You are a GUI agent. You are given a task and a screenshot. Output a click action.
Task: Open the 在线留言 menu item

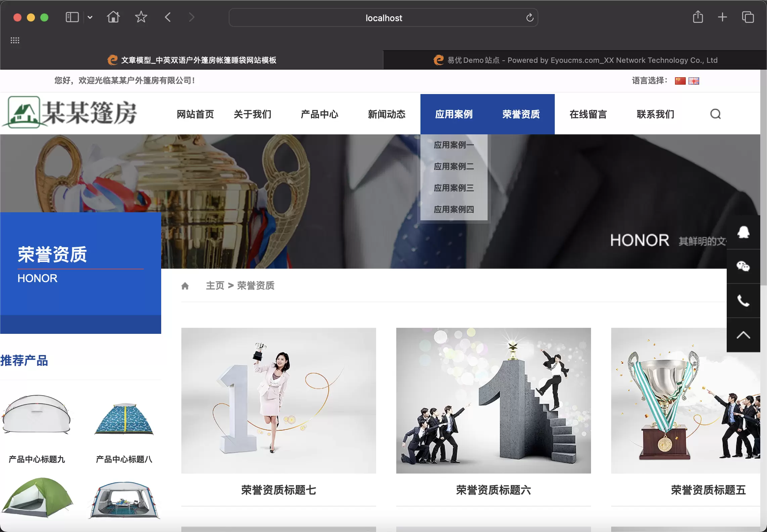point(588,114)
